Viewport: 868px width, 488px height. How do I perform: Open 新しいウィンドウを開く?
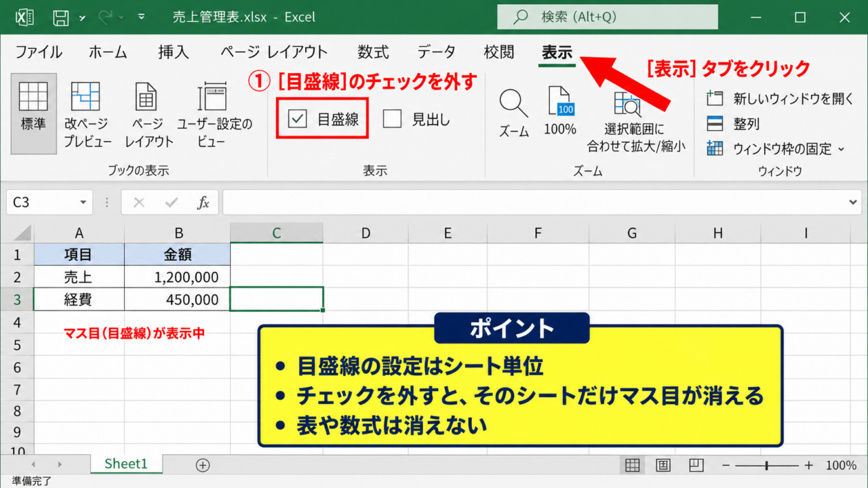[x=780, y=99]
